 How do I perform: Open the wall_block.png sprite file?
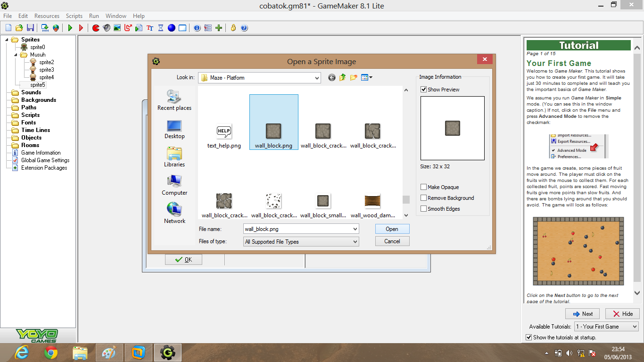point(392,229)
